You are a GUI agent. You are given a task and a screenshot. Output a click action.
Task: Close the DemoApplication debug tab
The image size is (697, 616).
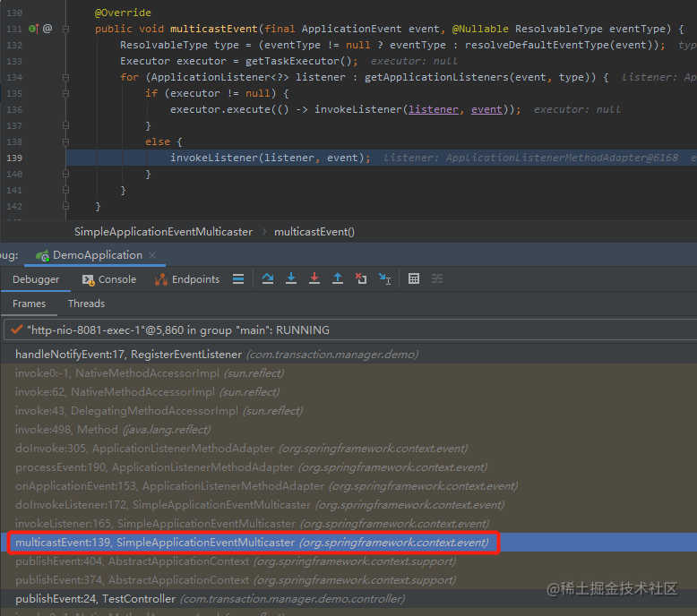coord(152,255)
